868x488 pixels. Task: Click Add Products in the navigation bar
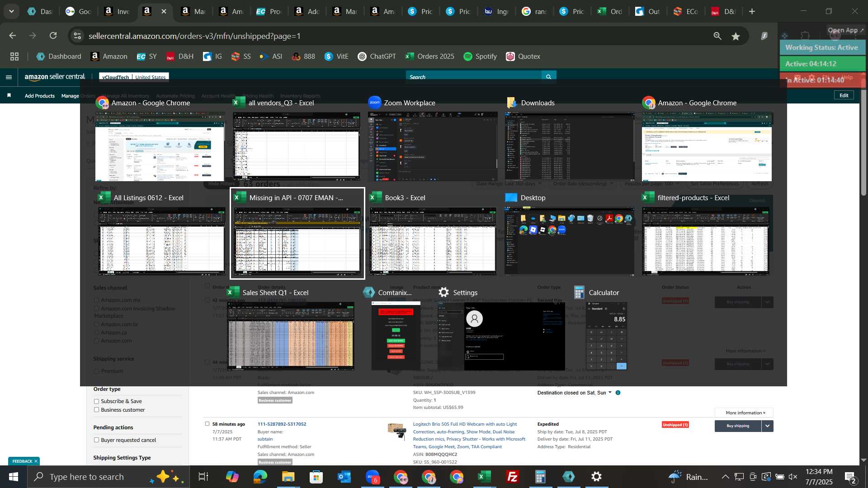coord(40,96)
